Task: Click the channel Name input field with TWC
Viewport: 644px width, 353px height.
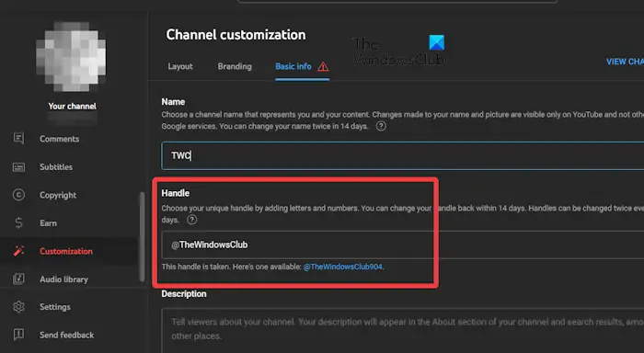Action: (x=403, y=155)
